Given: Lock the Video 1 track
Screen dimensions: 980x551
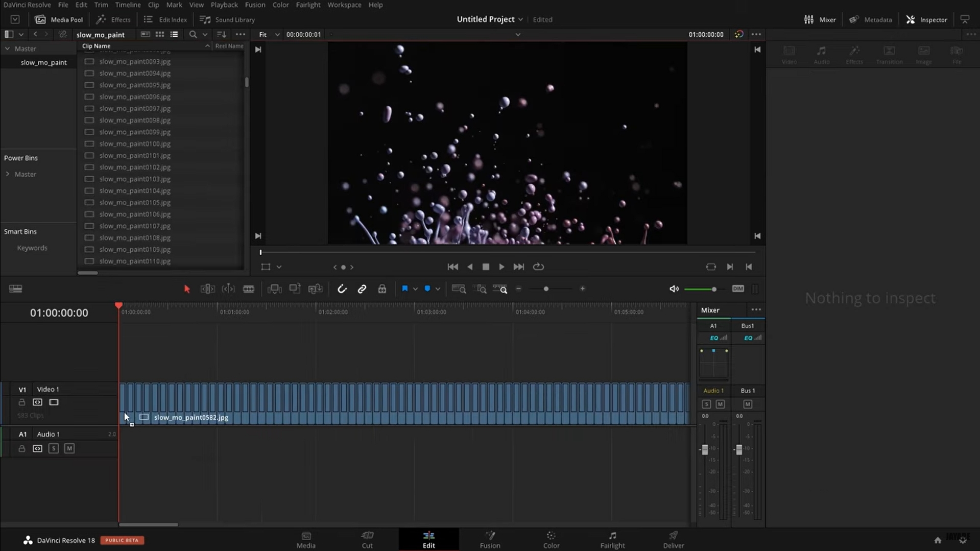Looking at the screenshot, I should coord(21,402).
